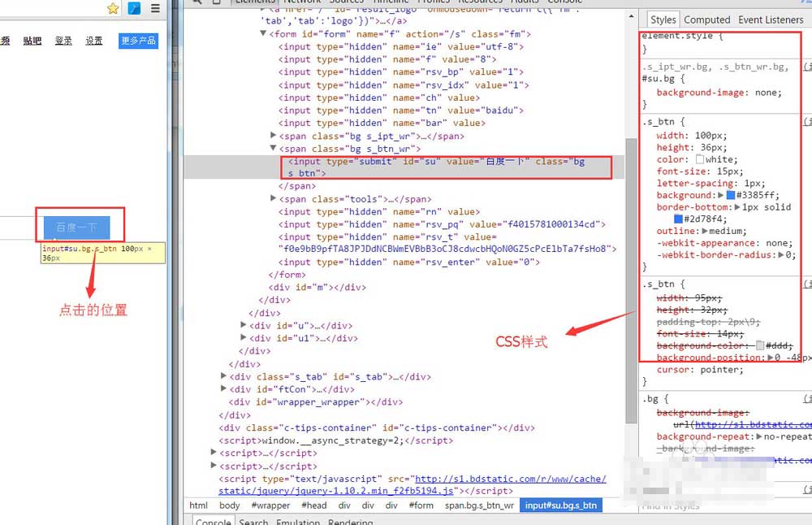Select the Emulation drawer tab

(298, 521)
